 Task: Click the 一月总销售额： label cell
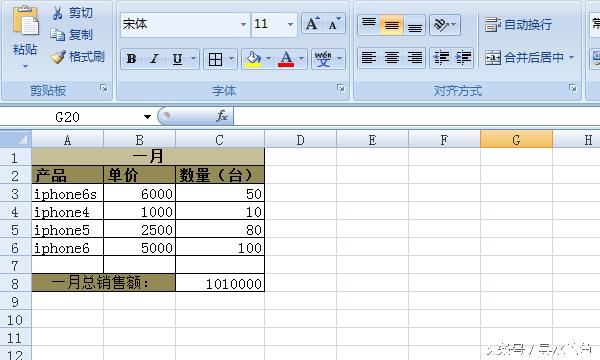tap(104, 283)
